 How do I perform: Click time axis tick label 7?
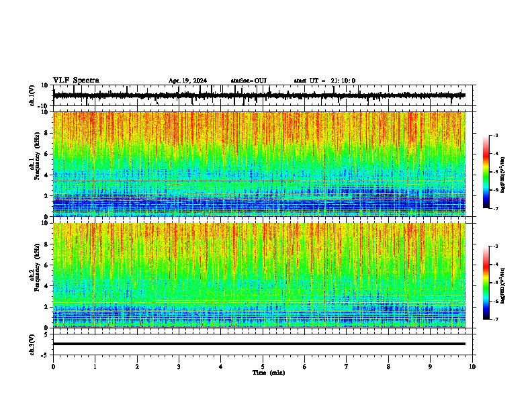point(347,367)
